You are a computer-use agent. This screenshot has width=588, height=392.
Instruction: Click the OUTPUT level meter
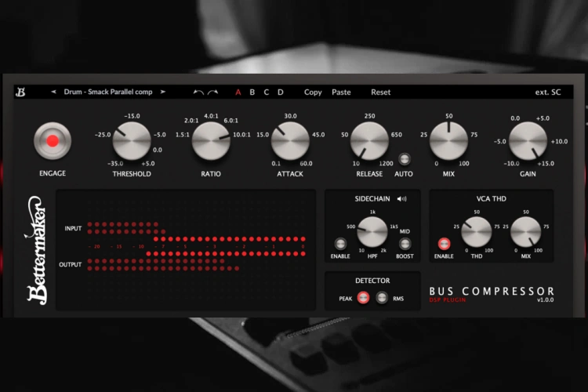(163, 264)
